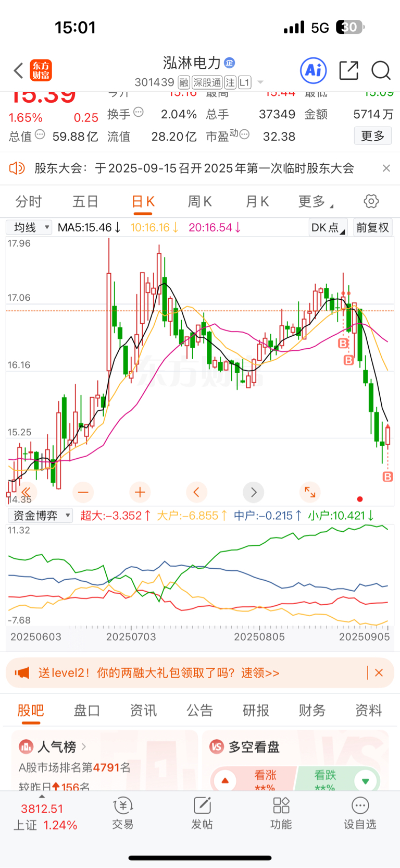The image size is (400, 868).
Task: Open the search magnifier icon
Action: [x=381, y=70]
